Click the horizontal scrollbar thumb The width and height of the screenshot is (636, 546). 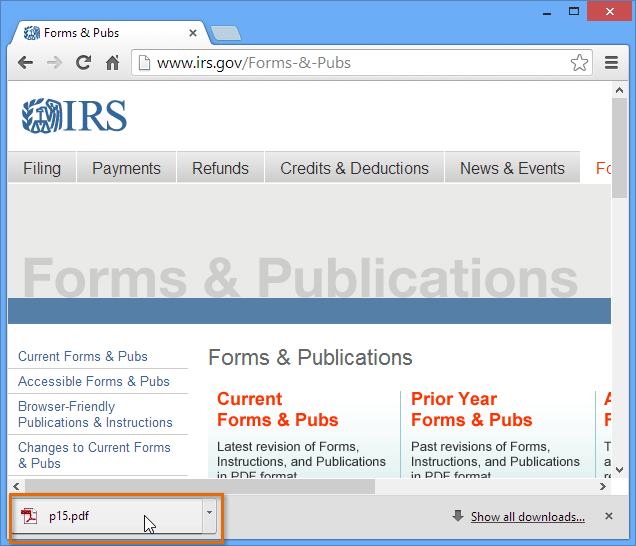pos(200,486)
